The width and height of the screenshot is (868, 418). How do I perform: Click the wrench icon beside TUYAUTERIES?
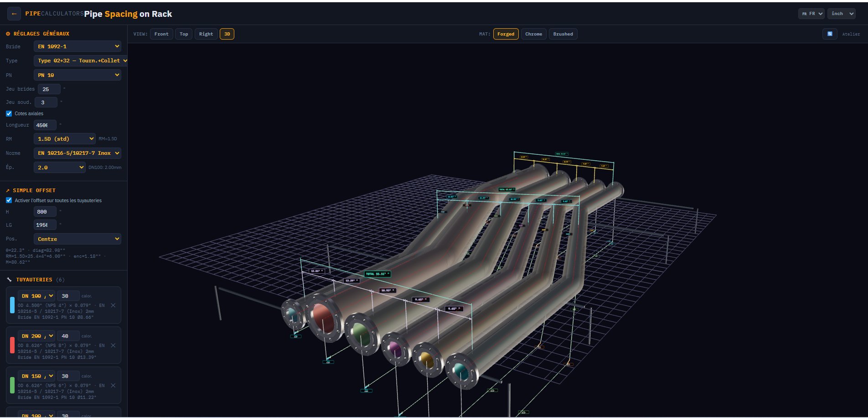9,279
